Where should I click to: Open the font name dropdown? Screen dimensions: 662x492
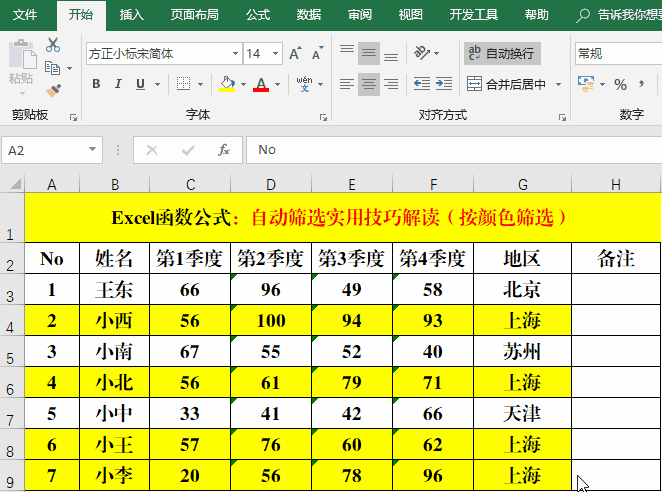(235, 54)
